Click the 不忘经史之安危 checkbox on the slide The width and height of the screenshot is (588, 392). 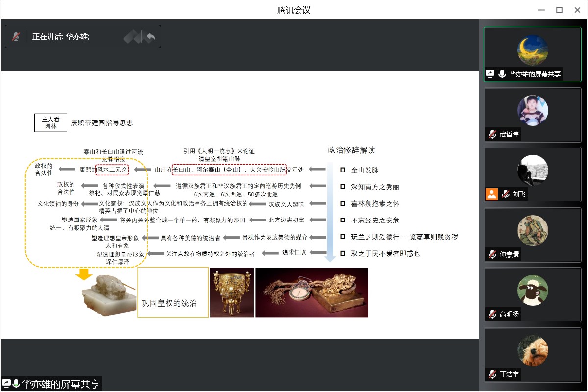pyautogui.click(x=343, y=220)
